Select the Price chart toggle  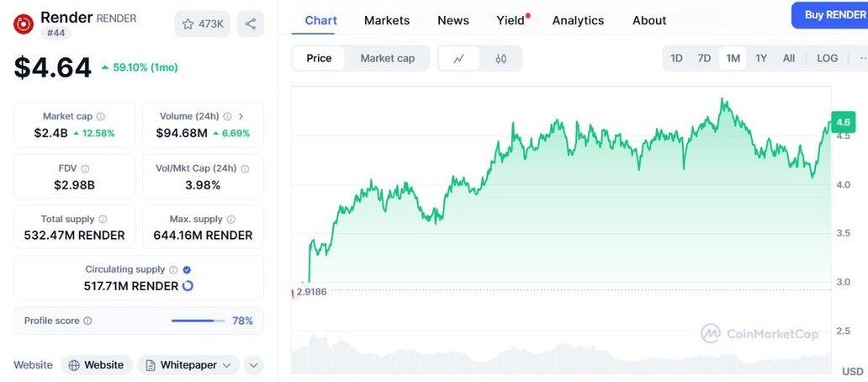319,58
